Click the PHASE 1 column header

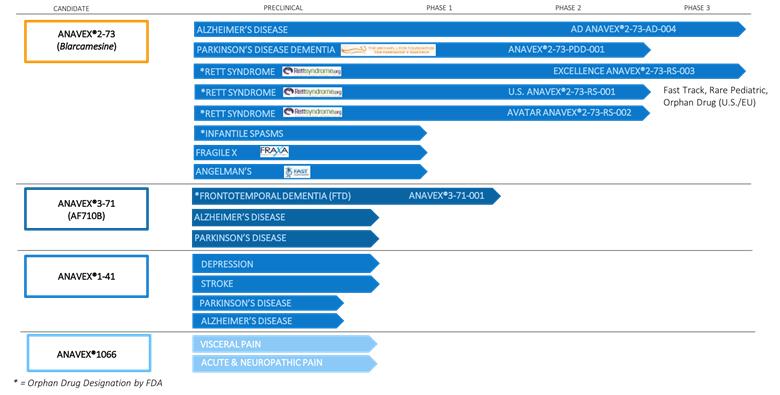click(x=439, y=7)
